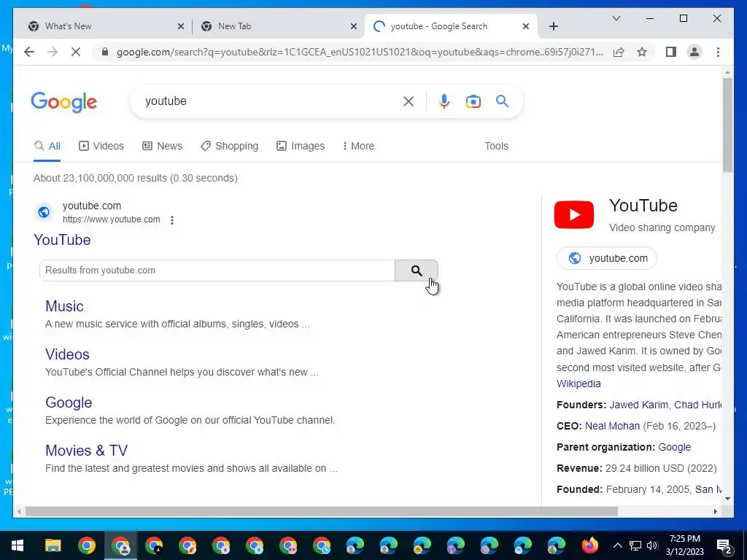Open 'About this result' dots beside youtube.com
This screenshot has height=560, width=747.
click(x=172, y=220)
